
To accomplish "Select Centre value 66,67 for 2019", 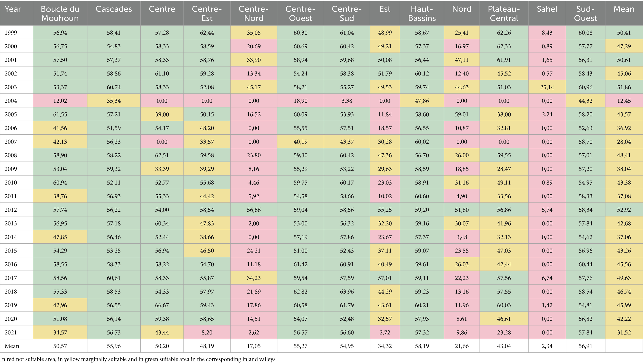I will 162,305.
